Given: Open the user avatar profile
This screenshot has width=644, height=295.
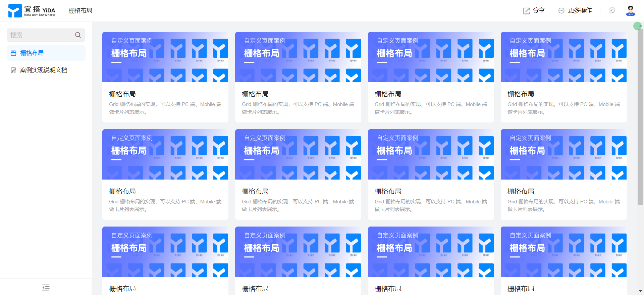Looking at the screenshot, I should 630,11.
